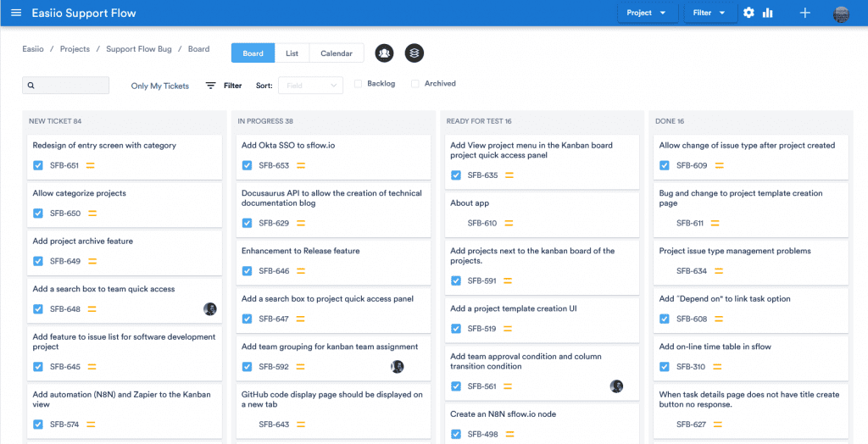
Task: Click assignee avatar on SFB-592
Action: [x=397, y=367]
